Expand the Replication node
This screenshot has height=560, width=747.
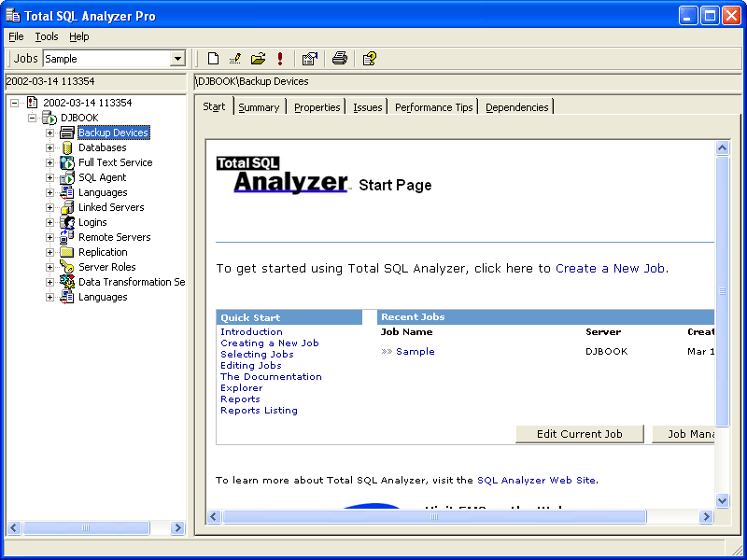click(50, 252)
